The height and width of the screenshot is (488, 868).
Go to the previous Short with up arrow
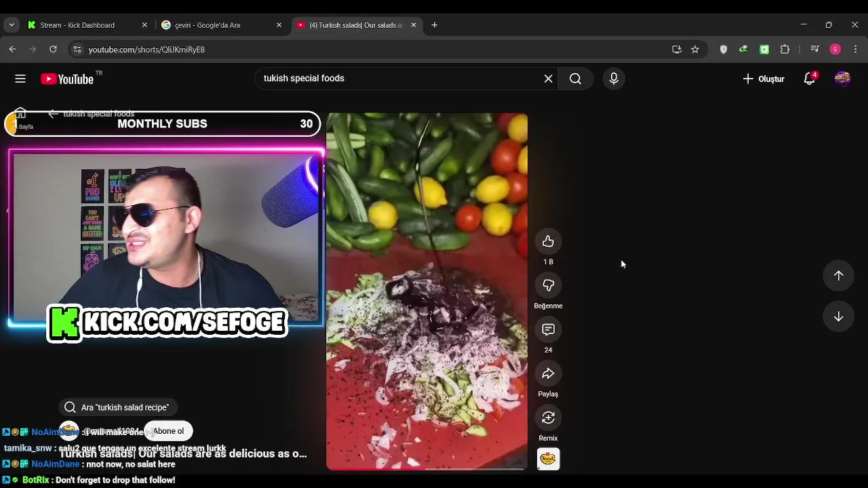click(x=838, y=275)
